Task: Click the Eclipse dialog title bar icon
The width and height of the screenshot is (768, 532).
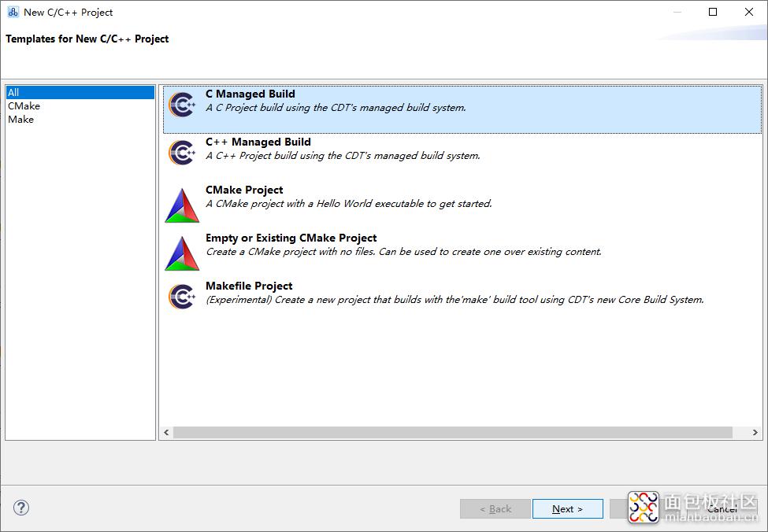Action: pos(13,13)
